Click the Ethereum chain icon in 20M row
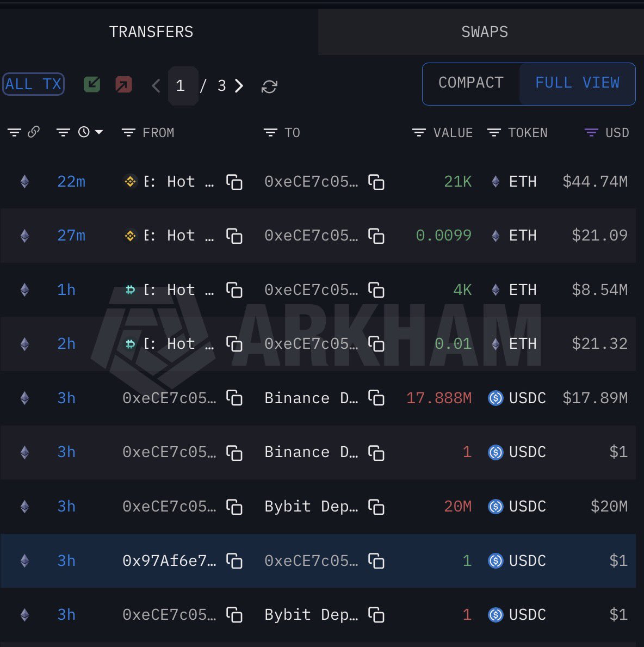The height and width of the screenshot is (647, 644). [25, 506]
